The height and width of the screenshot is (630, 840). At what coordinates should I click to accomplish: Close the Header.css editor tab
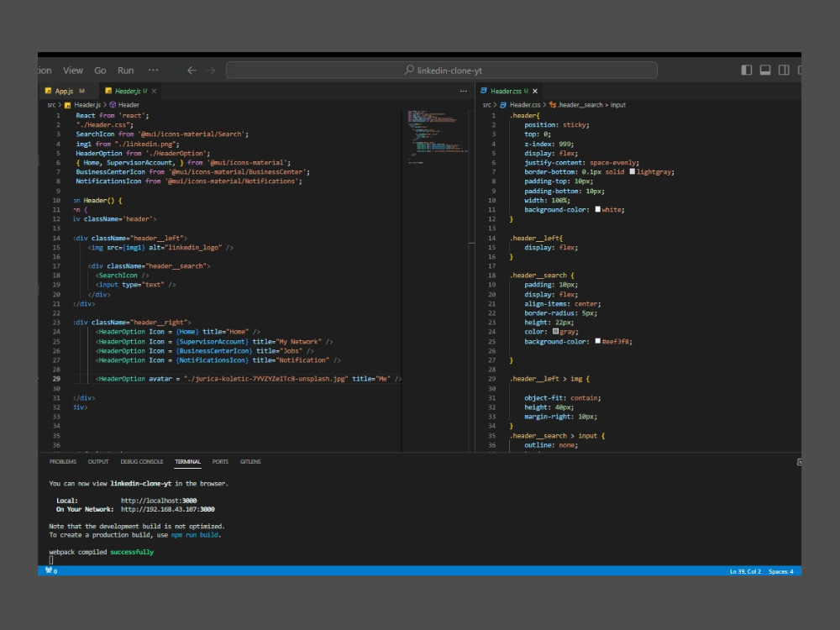535,91
